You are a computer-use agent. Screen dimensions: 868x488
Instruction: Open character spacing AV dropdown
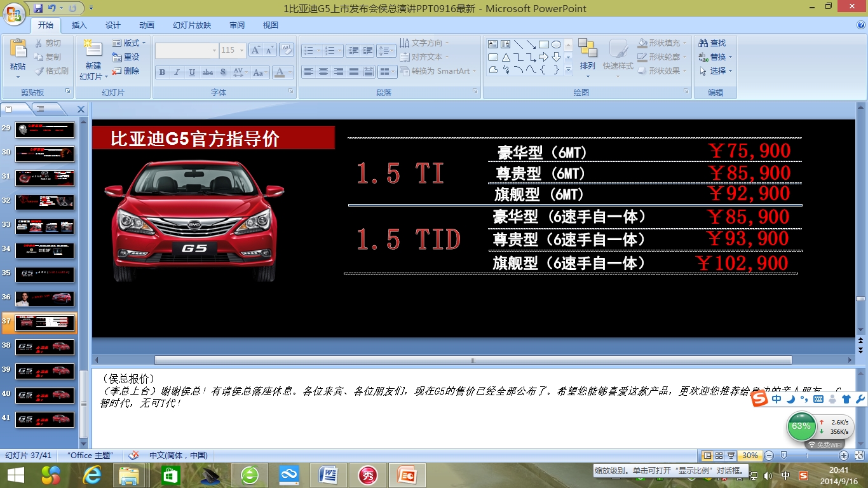click(240, 72)
